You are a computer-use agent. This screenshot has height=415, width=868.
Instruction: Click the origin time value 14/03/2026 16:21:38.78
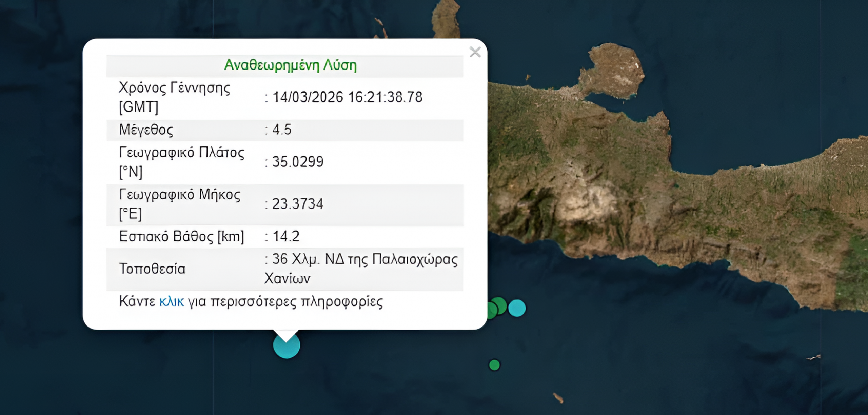pos(347,97)
